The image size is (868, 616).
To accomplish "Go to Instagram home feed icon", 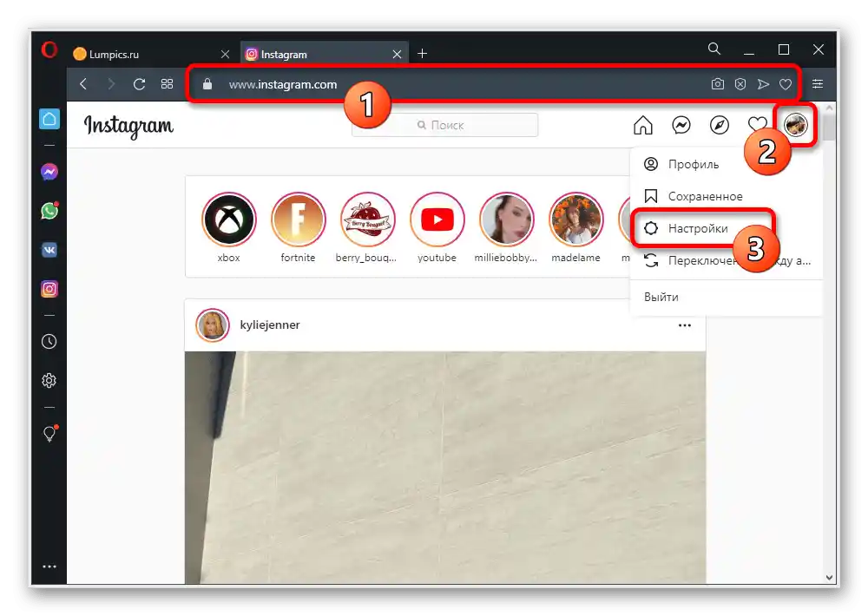I will (x=642, y=125).
